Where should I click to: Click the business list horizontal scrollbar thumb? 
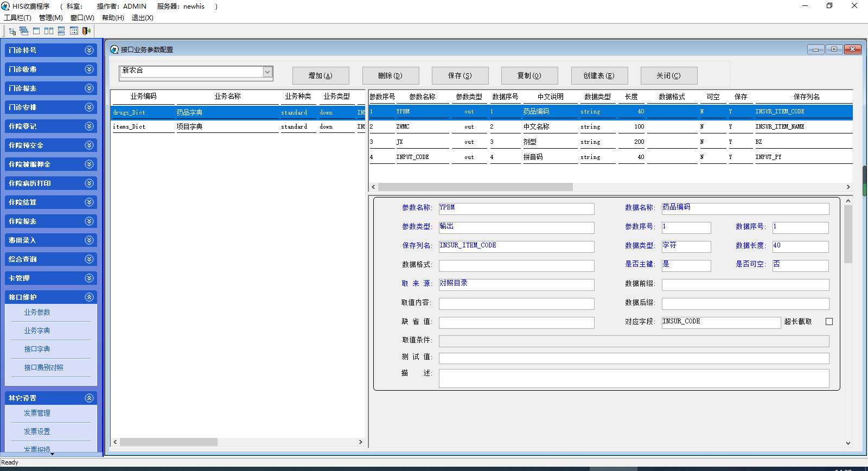tap(169, 442)
